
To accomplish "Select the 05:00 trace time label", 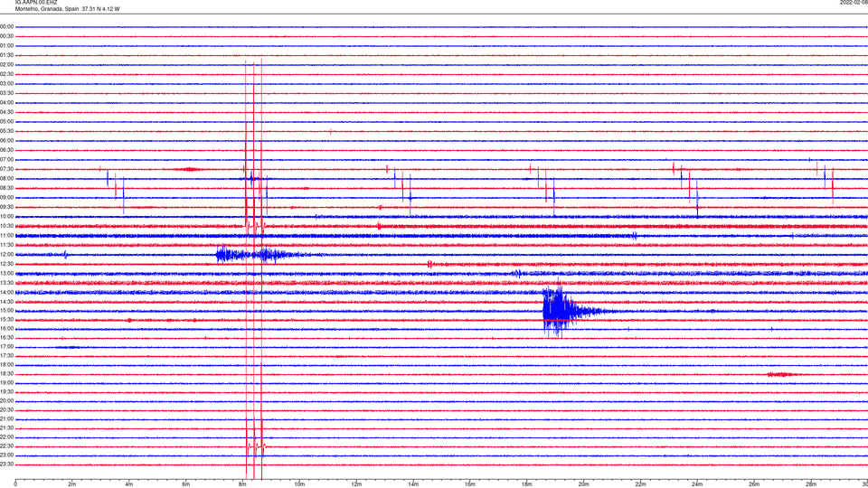I will click(x=6, y=122).
